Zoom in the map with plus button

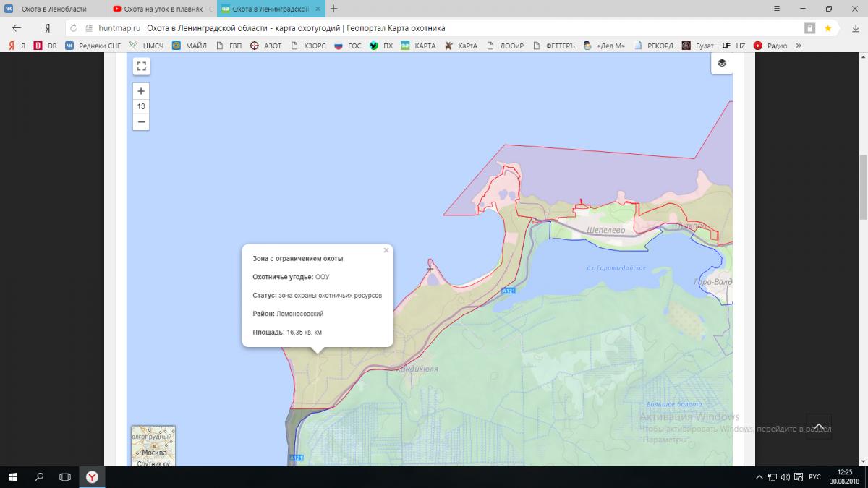tap(141, 91)
